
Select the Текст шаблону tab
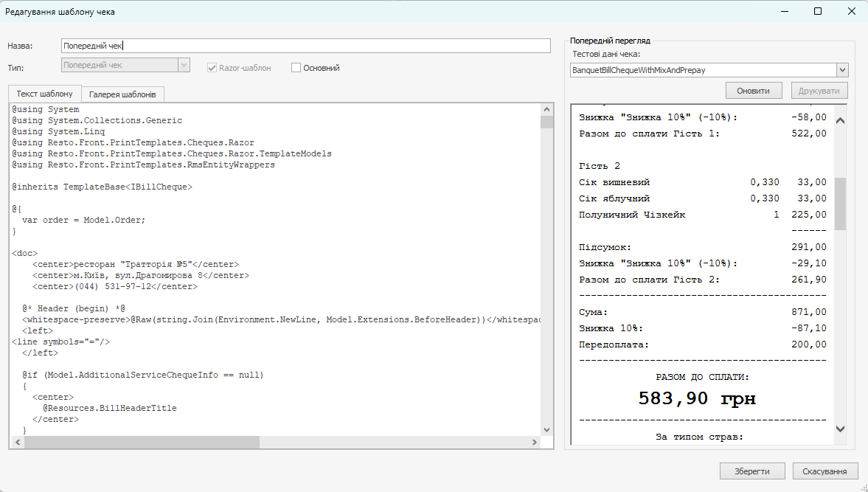point(45,94)
